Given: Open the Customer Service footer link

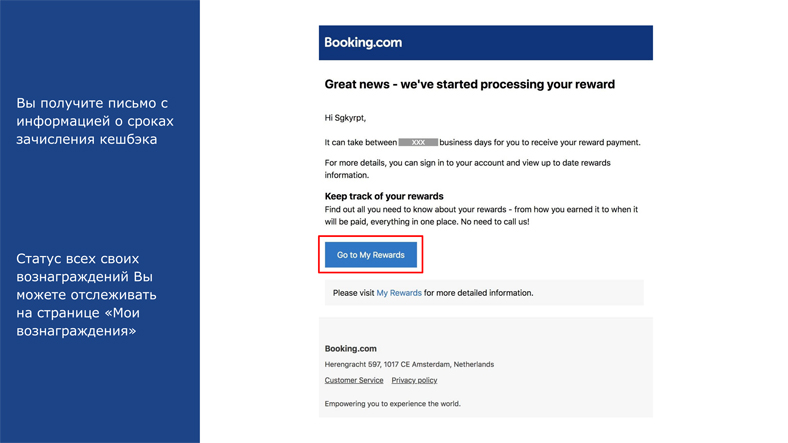Looking at the screenshot, I should tap(354, 380).
